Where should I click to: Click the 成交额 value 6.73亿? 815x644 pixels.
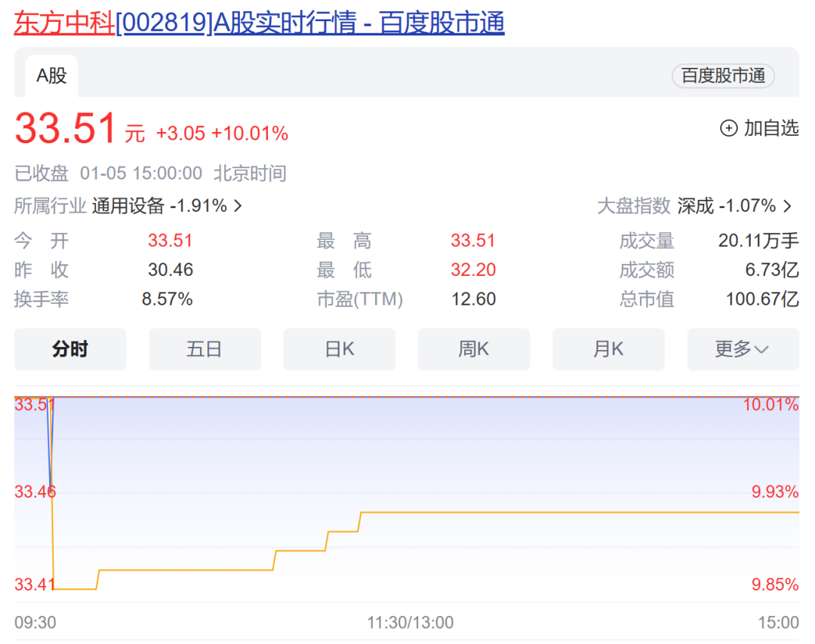tap(772, 269)
